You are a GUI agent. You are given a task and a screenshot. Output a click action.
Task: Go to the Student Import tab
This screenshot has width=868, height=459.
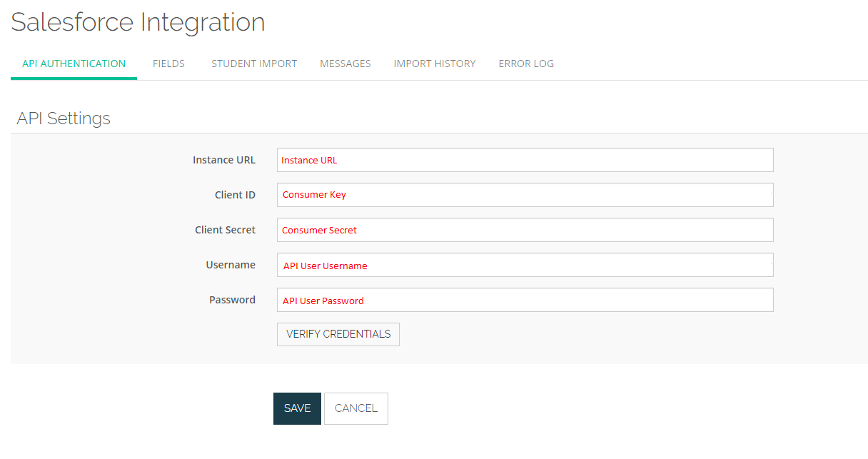click(254, 64)
